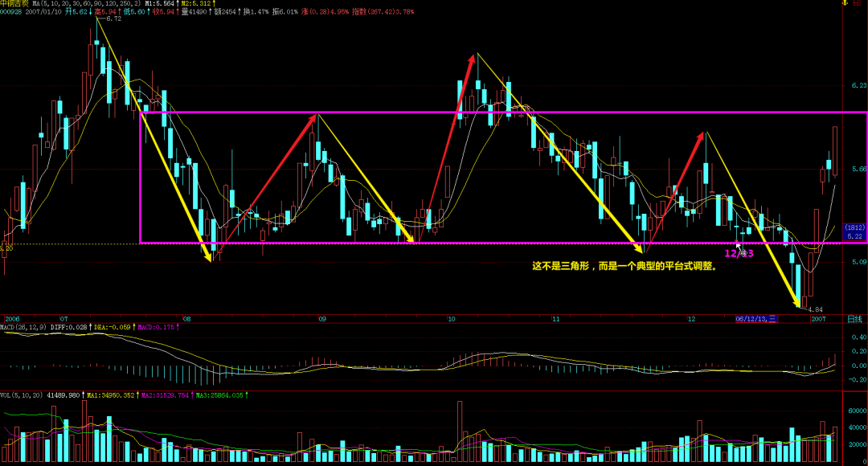Click the MA3:25864.035 volume average
The image size is (868, 466).
[x=219, y=395]
